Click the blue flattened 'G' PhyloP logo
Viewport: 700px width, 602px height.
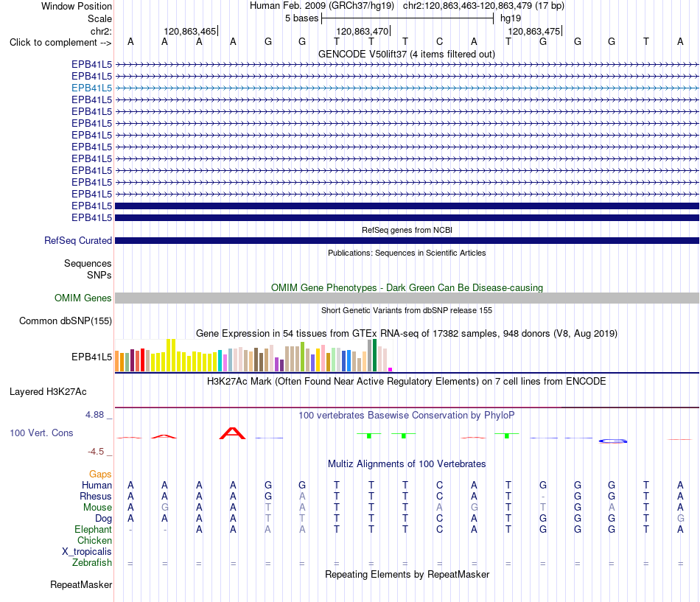(x=612, y=441)
